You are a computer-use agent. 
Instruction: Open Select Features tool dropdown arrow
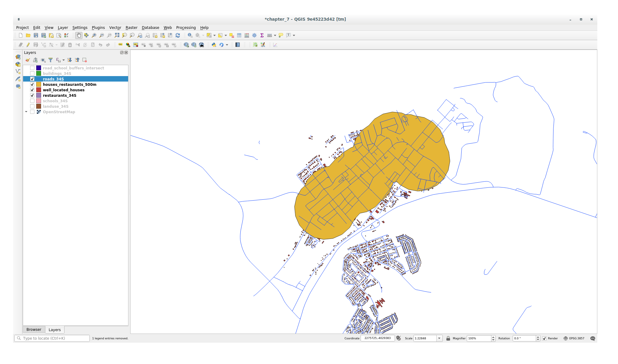click(x=215, y=35)
